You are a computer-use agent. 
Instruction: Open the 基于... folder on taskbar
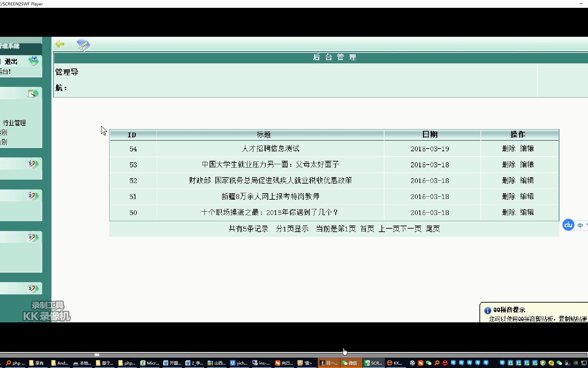(x=105, y=363)
